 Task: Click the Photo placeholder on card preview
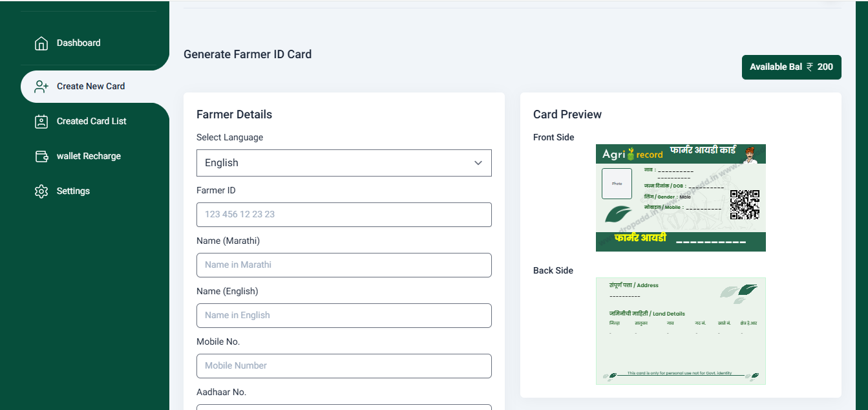coord(617,184)
